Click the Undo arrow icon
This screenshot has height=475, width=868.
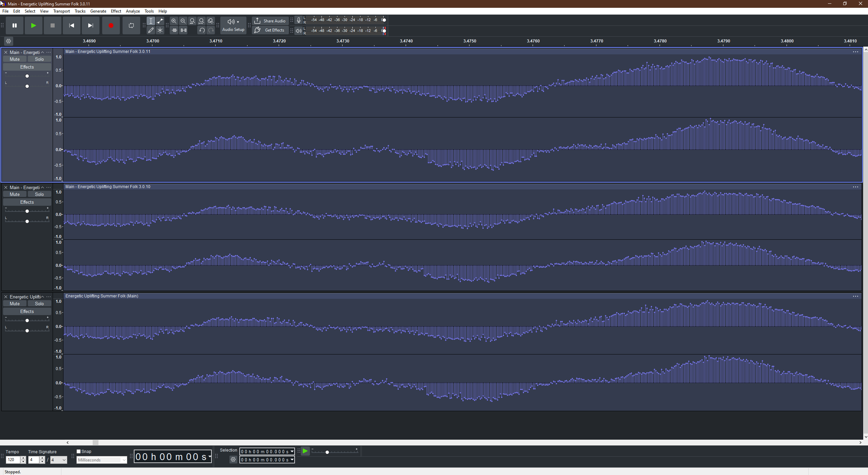pyautogui.click(x=202, y=30)
